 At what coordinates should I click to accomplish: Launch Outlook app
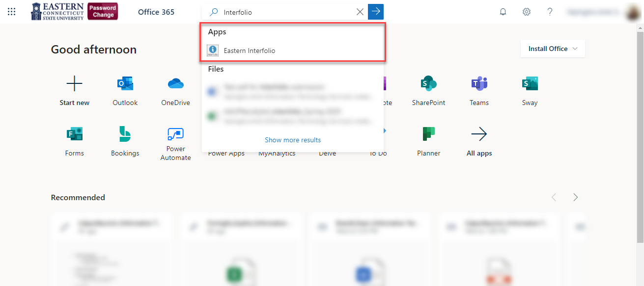tap(125, 91)
